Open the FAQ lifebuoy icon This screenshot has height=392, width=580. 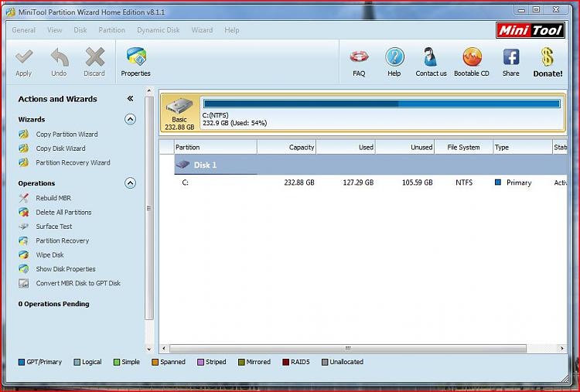pos(359,57)
